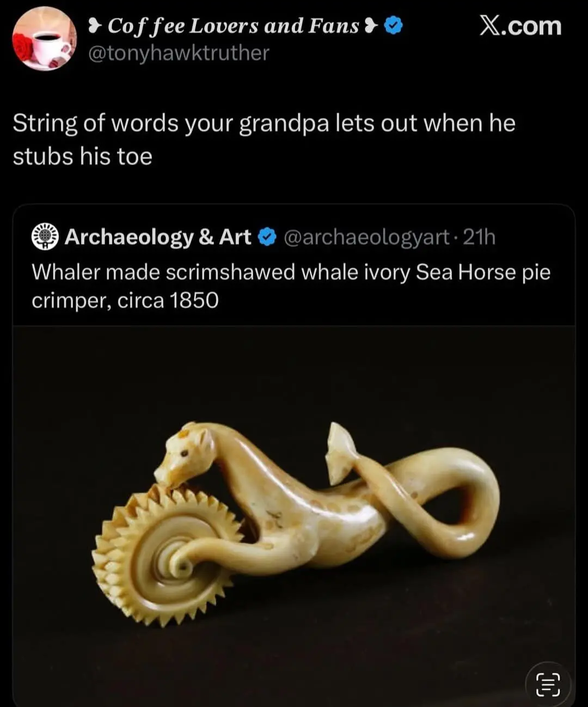Image resolution: width=588 pixels, height=707 pixels.
Task: Click the carved tail fin in the photo
Action: tap(340, 451)
